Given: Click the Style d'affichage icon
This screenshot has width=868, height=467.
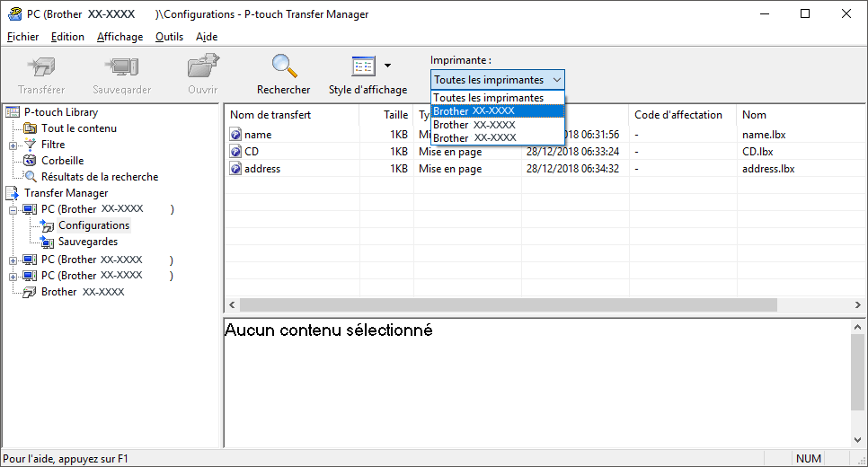Looking at the screenshot, I should pos(364,66).
